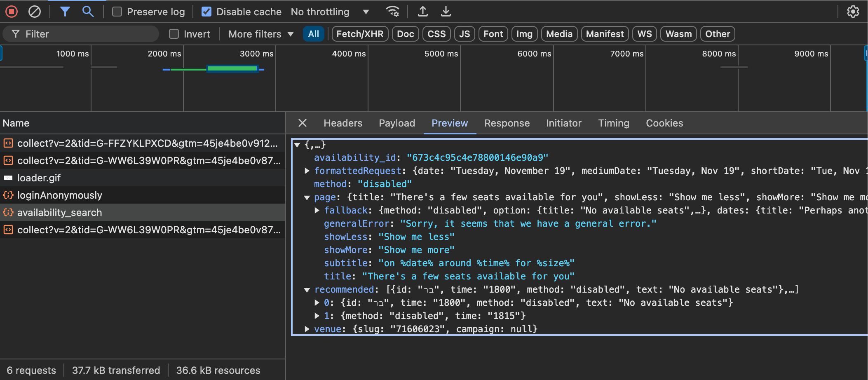Image resolution: width=868 pixels, height=380 pixels.
Task: Toggle Invert filter checkbox
Action: pos(174,34)
